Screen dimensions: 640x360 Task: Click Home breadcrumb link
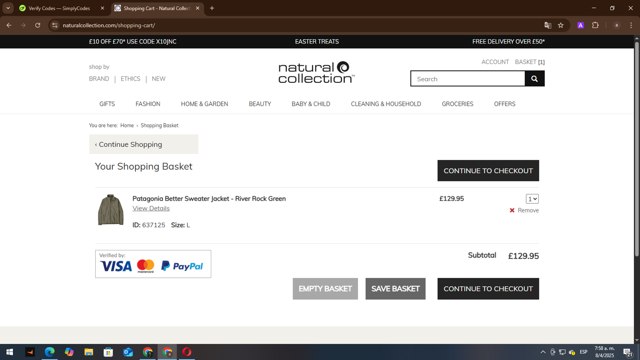[127, 125]
